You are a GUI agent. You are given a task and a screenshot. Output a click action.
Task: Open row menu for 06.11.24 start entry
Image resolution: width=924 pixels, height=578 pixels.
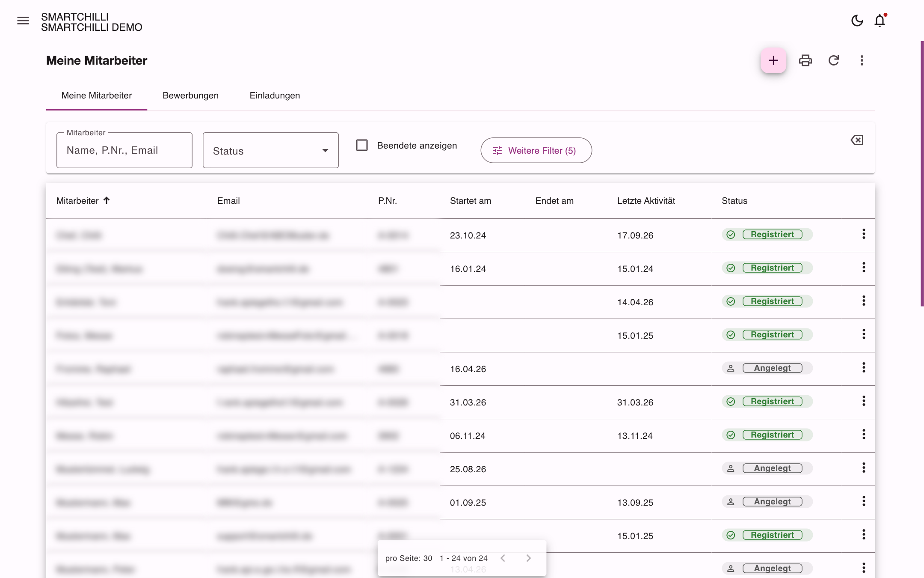[864, 434]
